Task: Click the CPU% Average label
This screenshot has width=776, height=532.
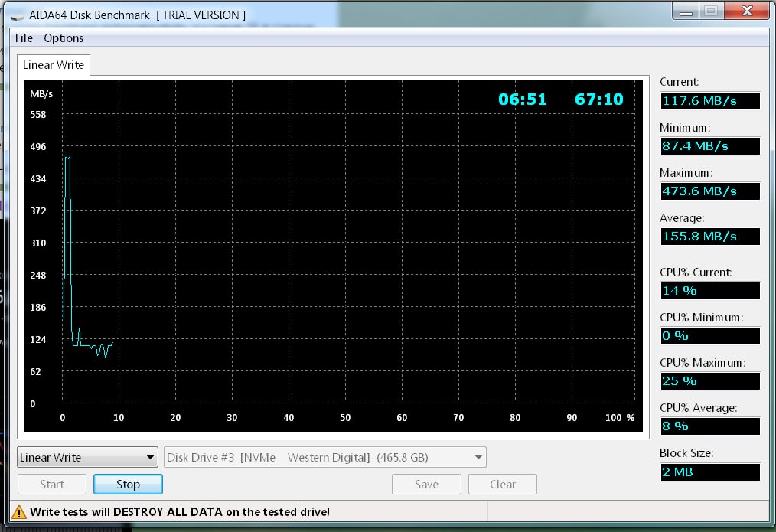Action: click(698, 408)
